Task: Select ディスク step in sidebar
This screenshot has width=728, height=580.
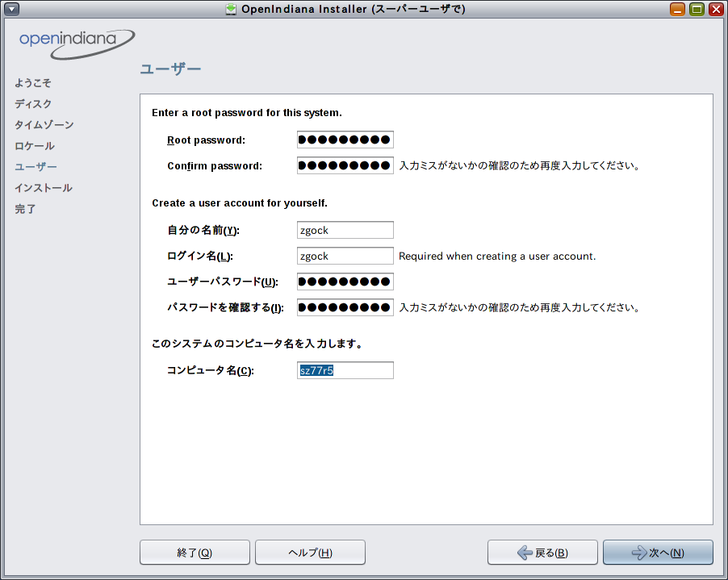Action: point(33,104)
